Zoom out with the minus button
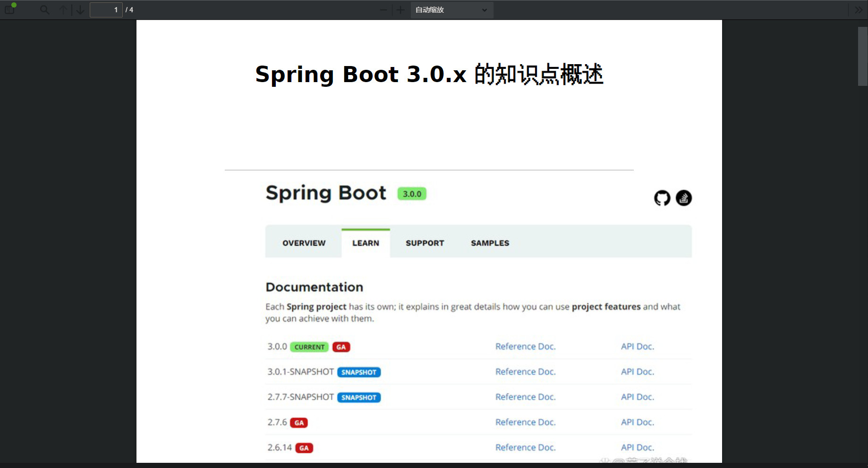This screenshot has height=468, width=868. (x=383, y=10)
